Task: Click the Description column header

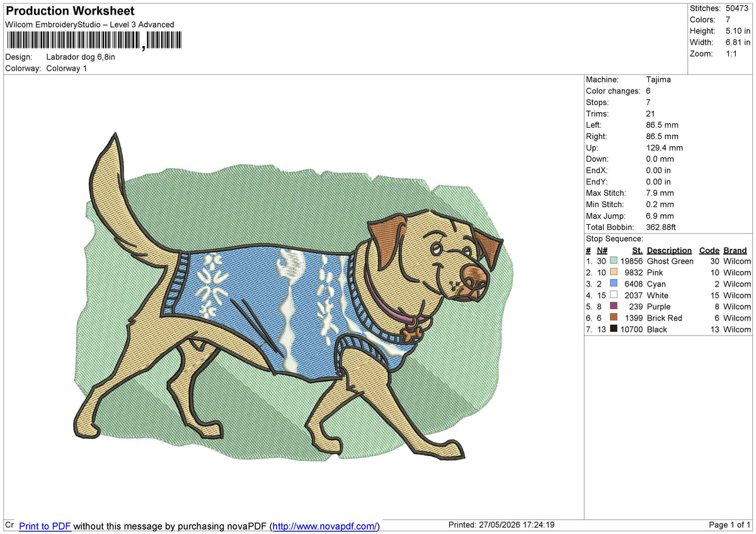Action: [669, 250]
